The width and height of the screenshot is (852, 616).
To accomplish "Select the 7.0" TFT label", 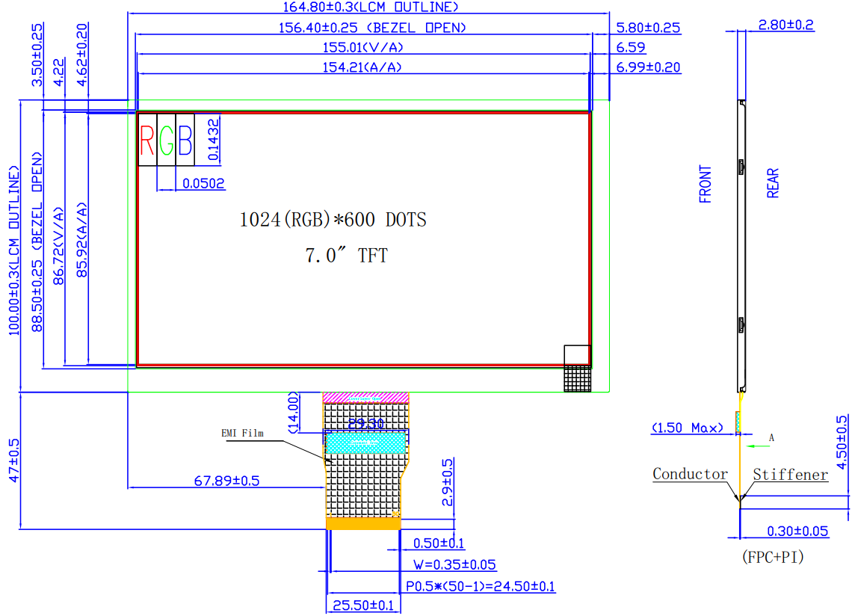I will pos(346,256).
